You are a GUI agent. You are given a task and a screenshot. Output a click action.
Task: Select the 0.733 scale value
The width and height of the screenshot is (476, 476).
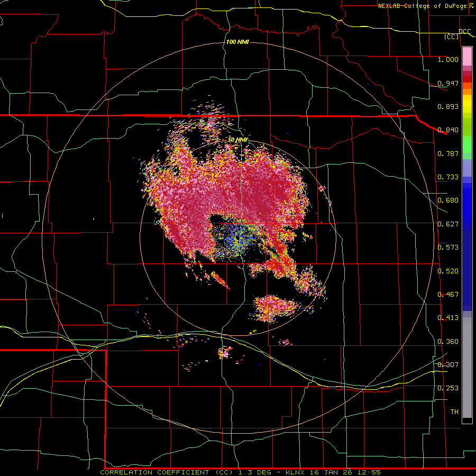tap(448, 177)
